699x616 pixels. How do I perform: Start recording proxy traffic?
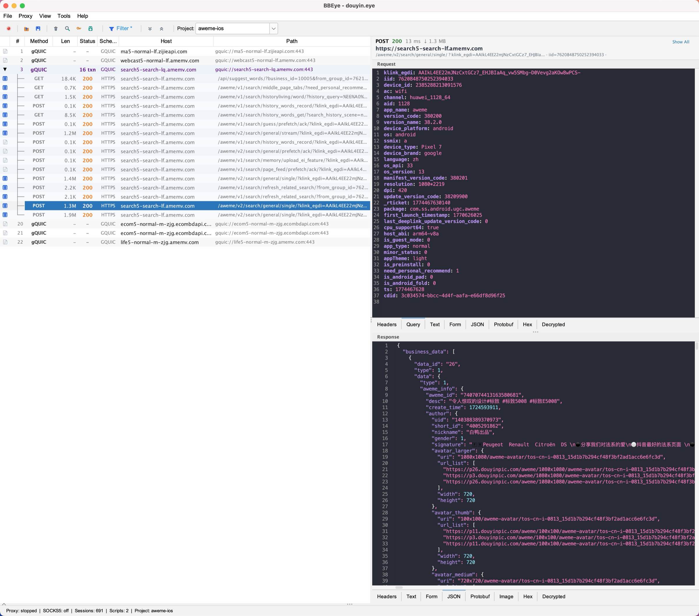click(9, 28)
